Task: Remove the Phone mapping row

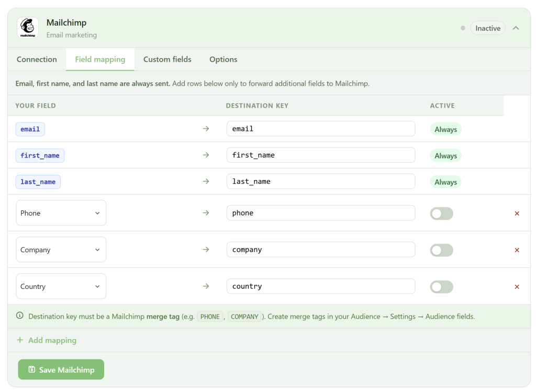Action: pos(517,214)
